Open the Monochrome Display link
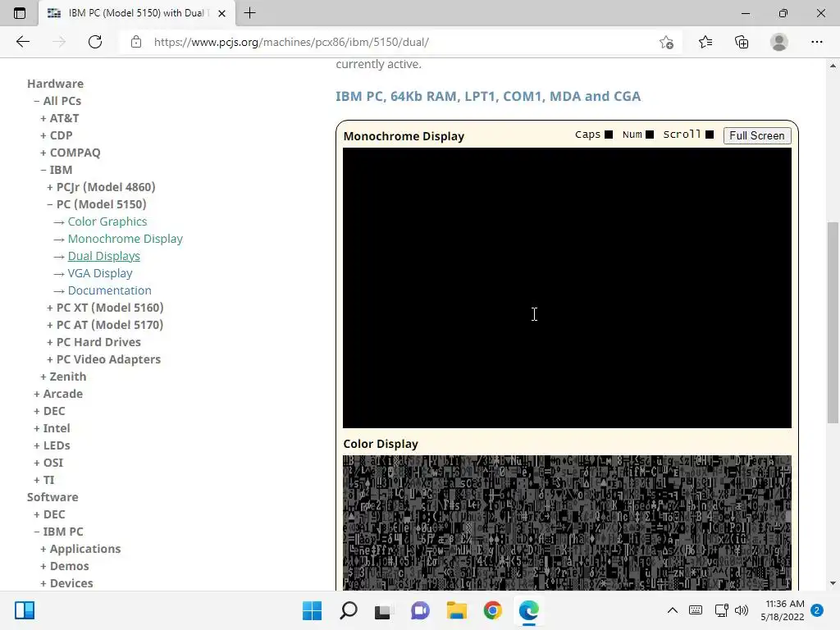This screenshot has height=630, width=840. [126, 239]
